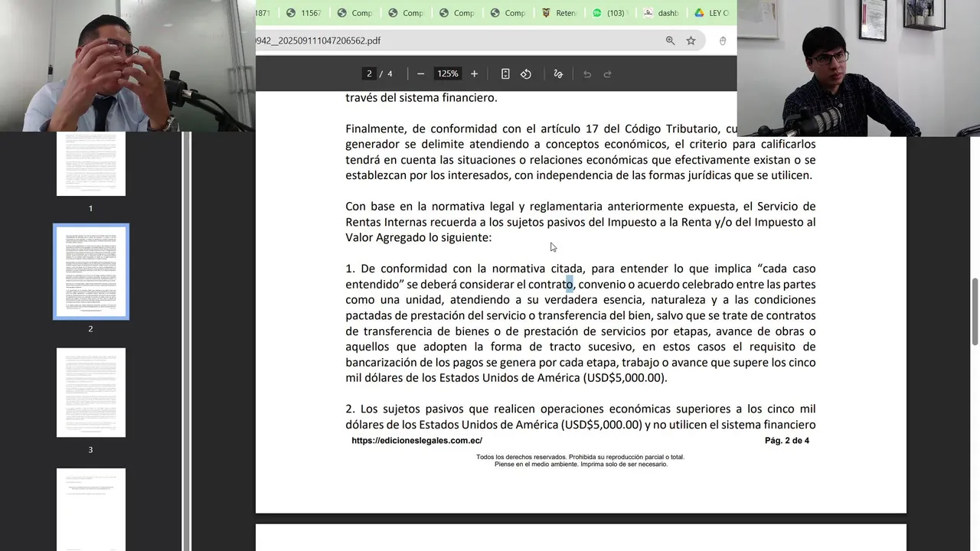Screen dimensions: 980x551
Task: Select page 1 thumbnail in sidebar
Action: tap(91, 164)
